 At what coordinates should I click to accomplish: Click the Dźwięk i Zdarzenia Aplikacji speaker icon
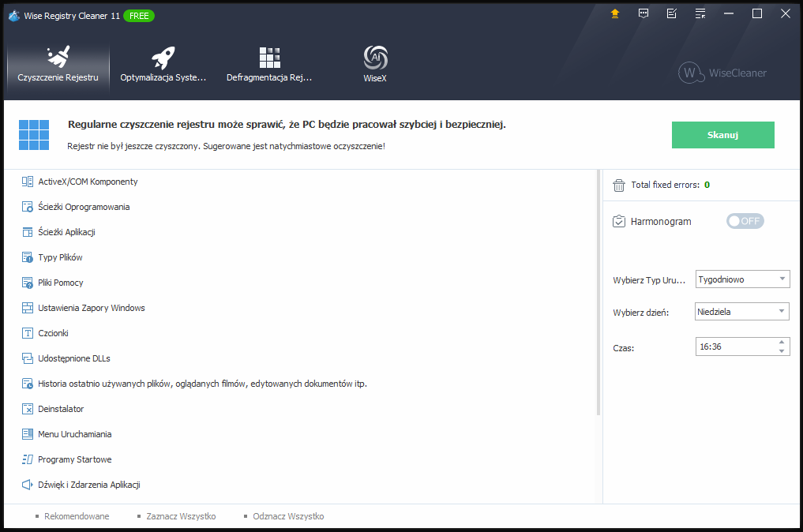[x=28, y=485]
